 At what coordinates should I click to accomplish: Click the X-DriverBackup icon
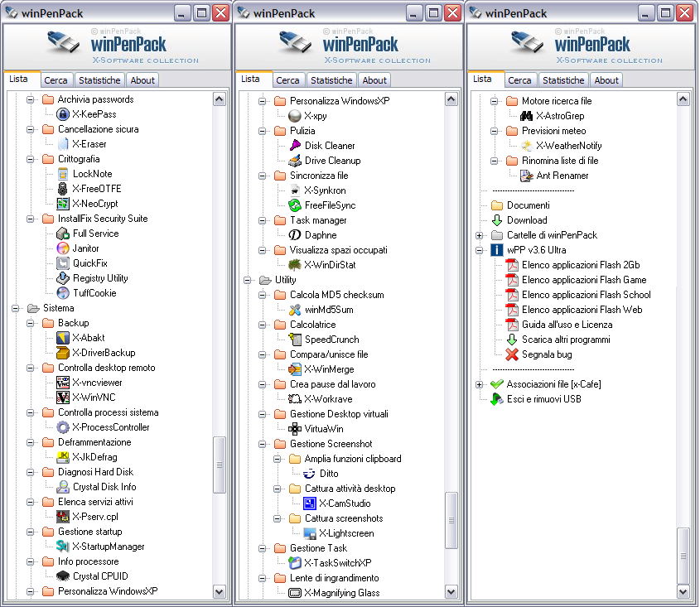tap(63, 353)
